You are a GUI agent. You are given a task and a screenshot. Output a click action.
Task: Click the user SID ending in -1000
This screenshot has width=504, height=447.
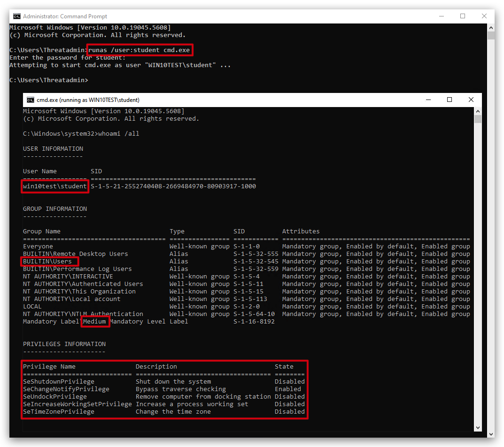173,186
